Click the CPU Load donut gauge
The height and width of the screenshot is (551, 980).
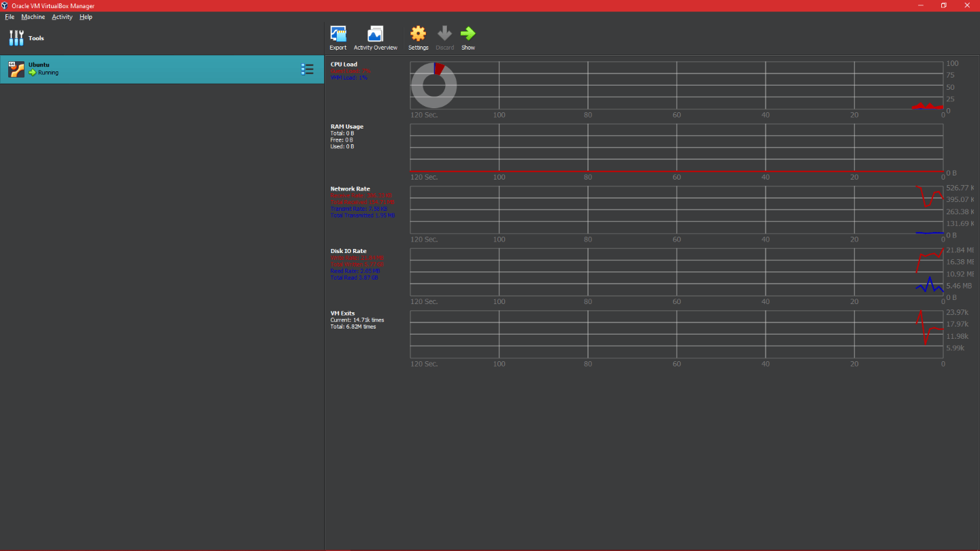pyautogui.click(x=434, y=85)
